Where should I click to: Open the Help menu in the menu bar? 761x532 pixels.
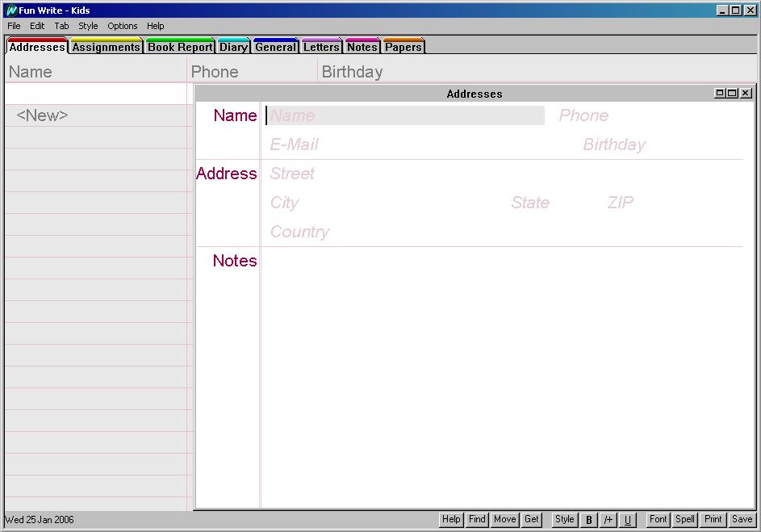point(155,26)
